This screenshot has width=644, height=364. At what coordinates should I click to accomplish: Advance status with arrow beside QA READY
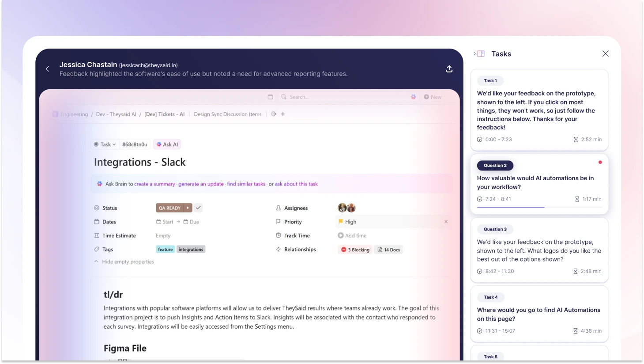[x=188, y=208]
